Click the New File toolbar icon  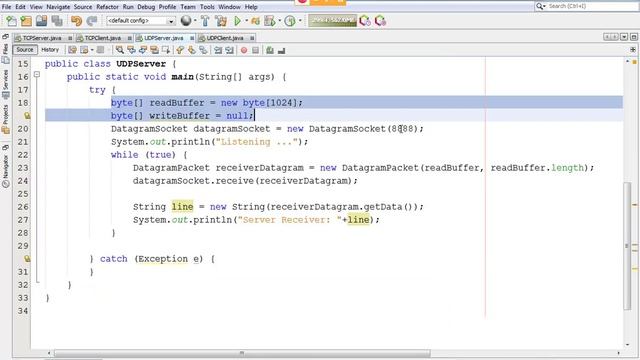tap(11, 21)
